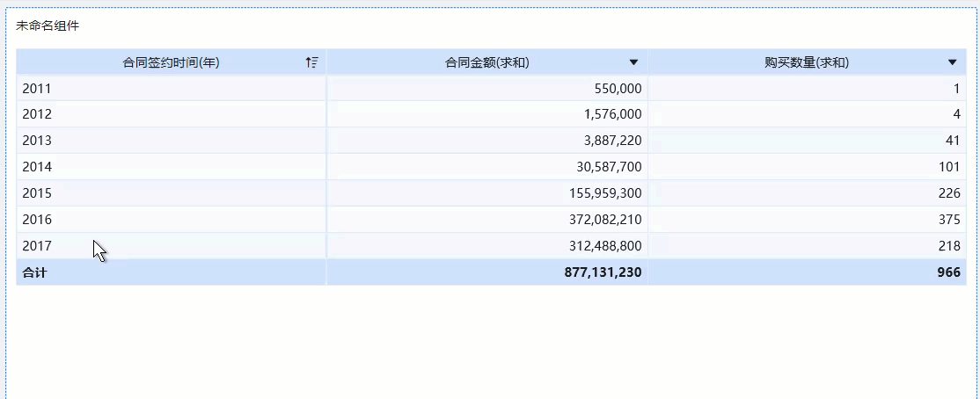This screenshot has height=399, width=980.
Task: Click the sort icon on 合同签约时间(年) header
Action: tap(311, 62)
